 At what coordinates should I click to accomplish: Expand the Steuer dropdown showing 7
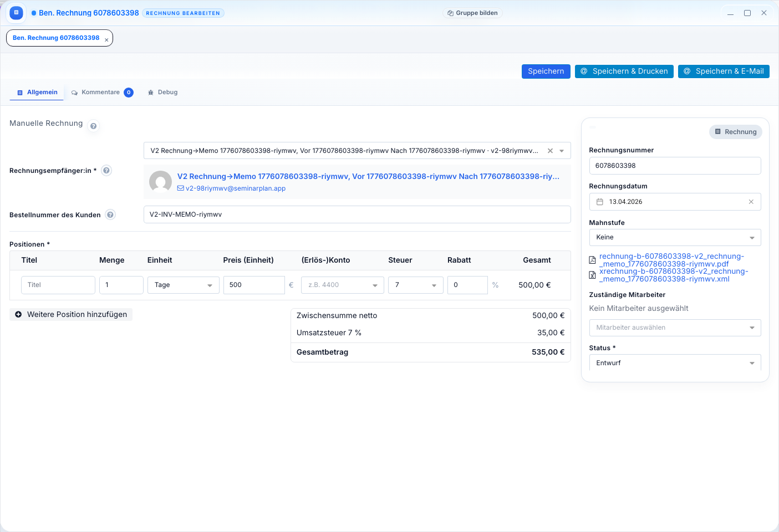point(415,285)
